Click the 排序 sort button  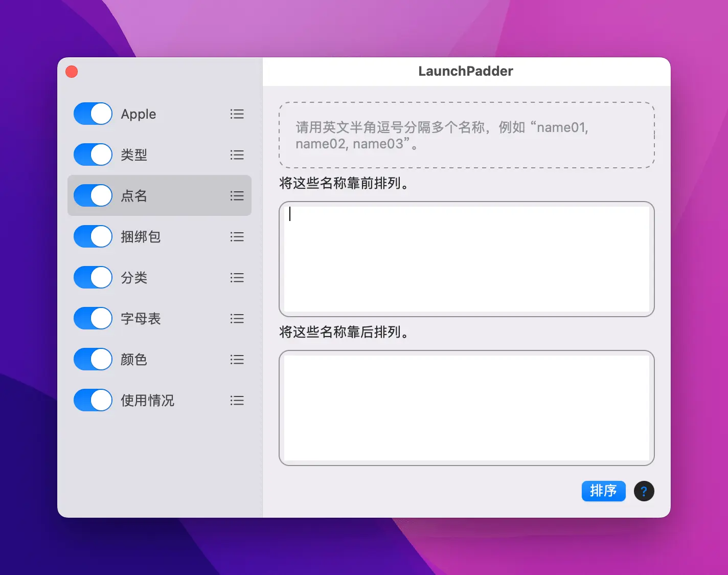603,491
